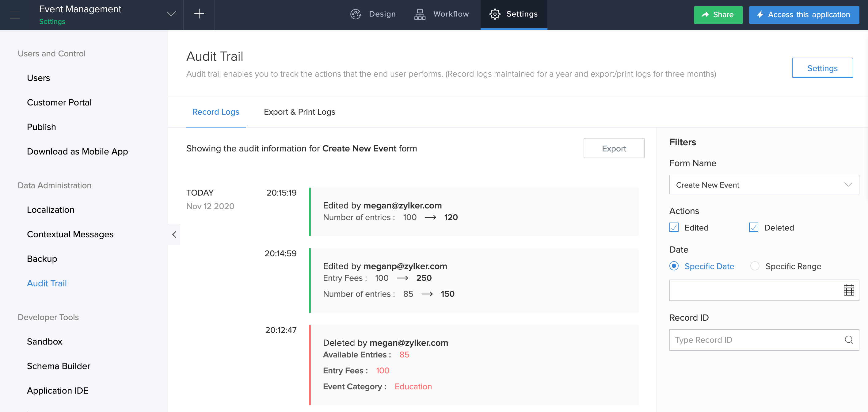Uncheck the Edited actions checkbox
Image resolution: width=868 pixels, height=412 pixels.
(674, 227)
